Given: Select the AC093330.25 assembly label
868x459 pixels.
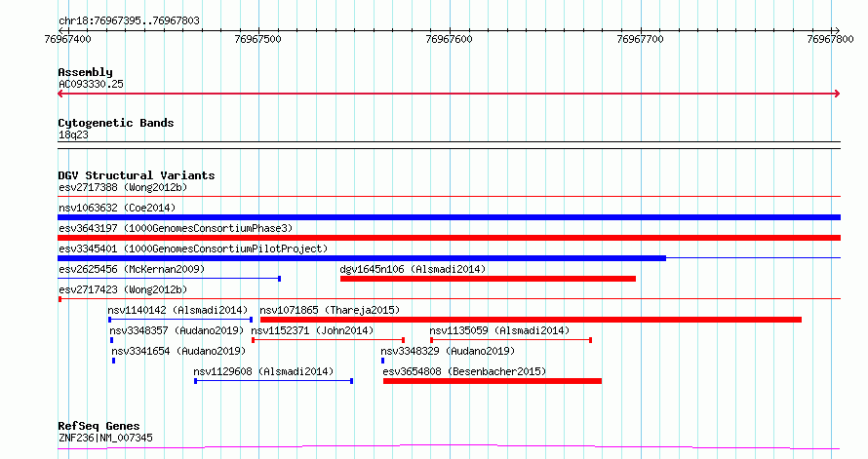Looking at the screenshot, I should click(91, 84).
